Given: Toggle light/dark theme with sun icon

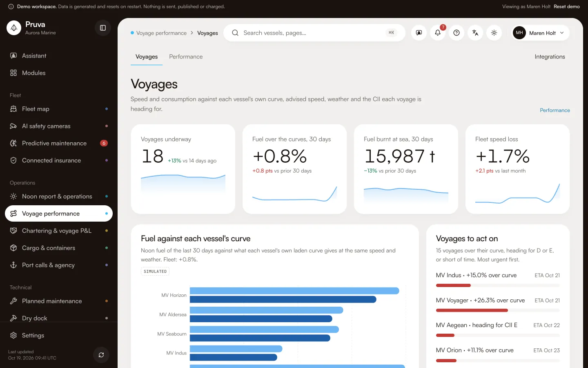Looking at the screenshot, I should coord(494,33).
